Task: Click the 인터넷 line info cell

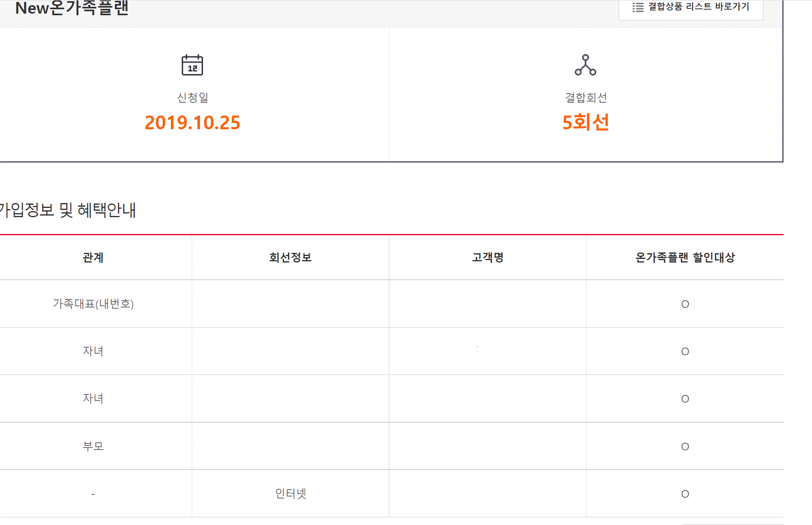Action: coord(290,494)
